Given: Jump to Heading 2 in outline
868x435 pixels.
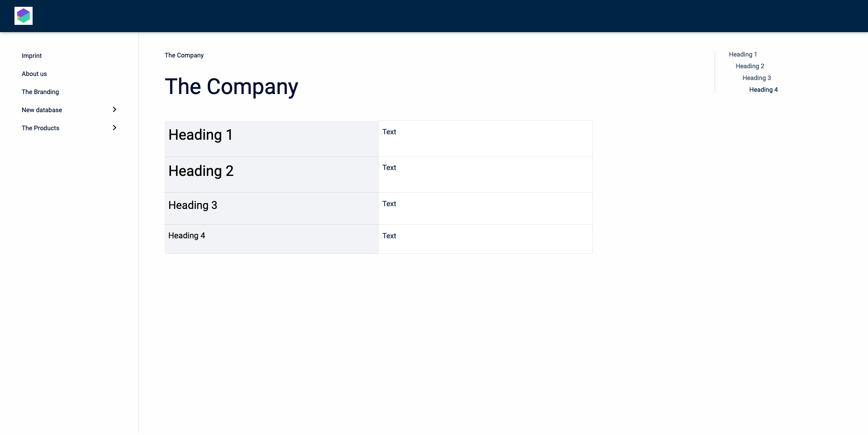Looking at the screenshot, I should (749, 66).
